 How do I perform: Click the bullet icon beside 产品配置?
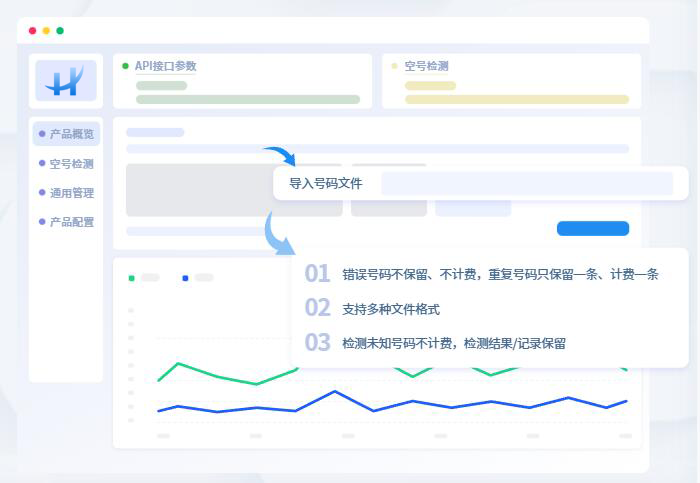tap(42, 222)
